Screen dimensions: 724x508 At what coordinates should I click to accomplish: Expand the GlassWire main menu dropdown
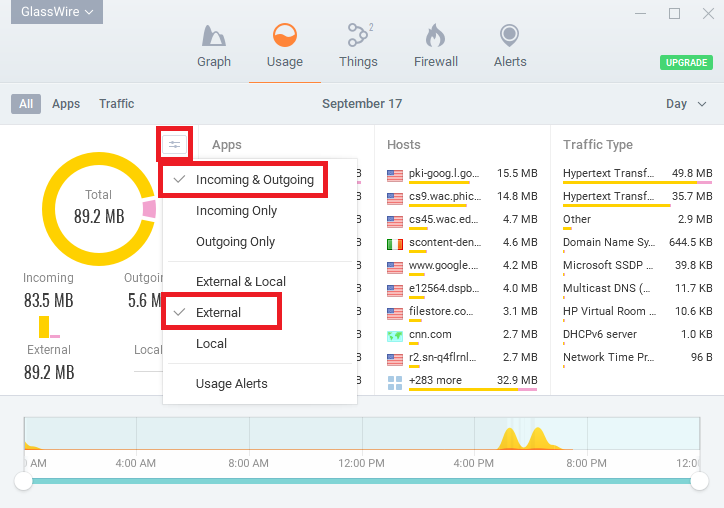58,12
